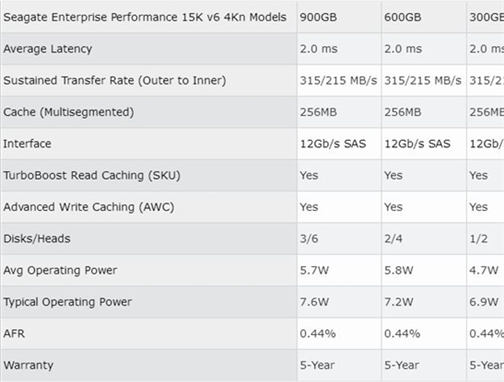504x382 pixels.
Task: Select the 2/4 disks/heads value
Action: tap(393, 239)
